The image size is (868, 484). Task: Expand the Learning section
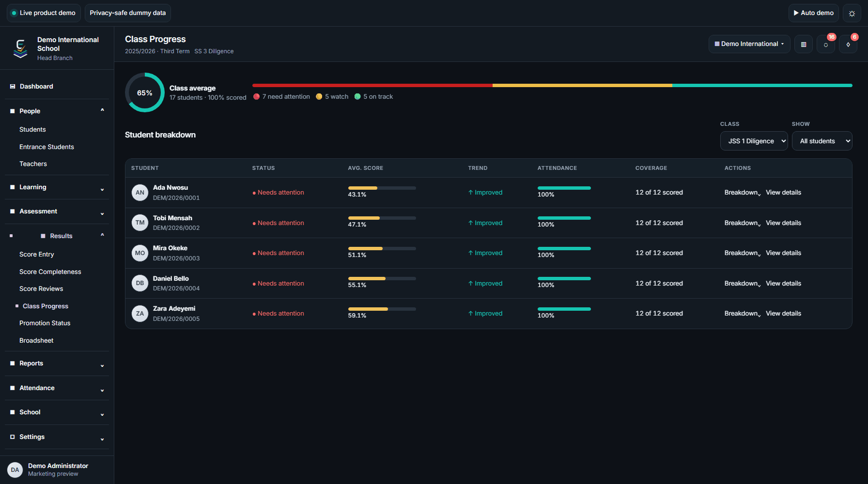pyautogui.click(x=57, y=187)
